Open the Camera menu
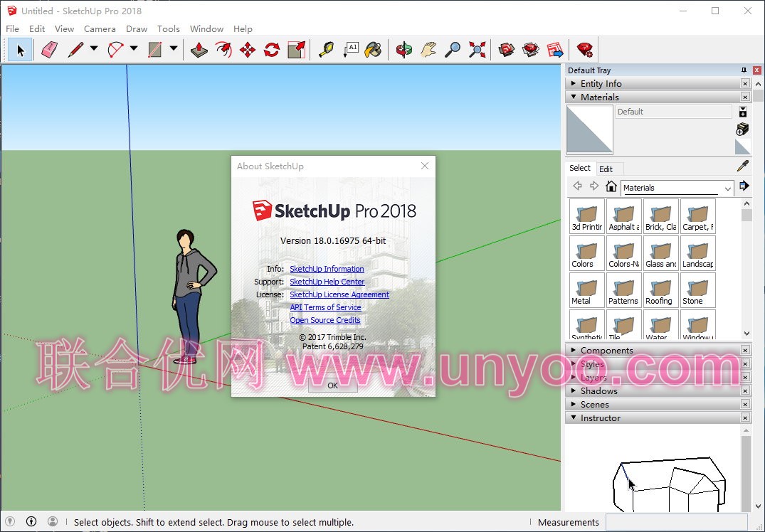Viewport: 765px width, 532px height. [100, 28]
